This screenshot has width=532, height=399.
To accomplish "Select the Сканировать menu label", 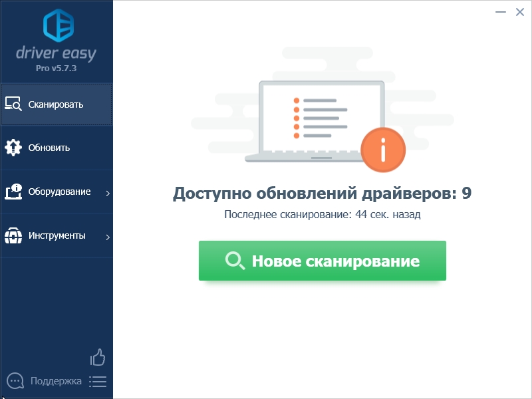I will [56, 104].
